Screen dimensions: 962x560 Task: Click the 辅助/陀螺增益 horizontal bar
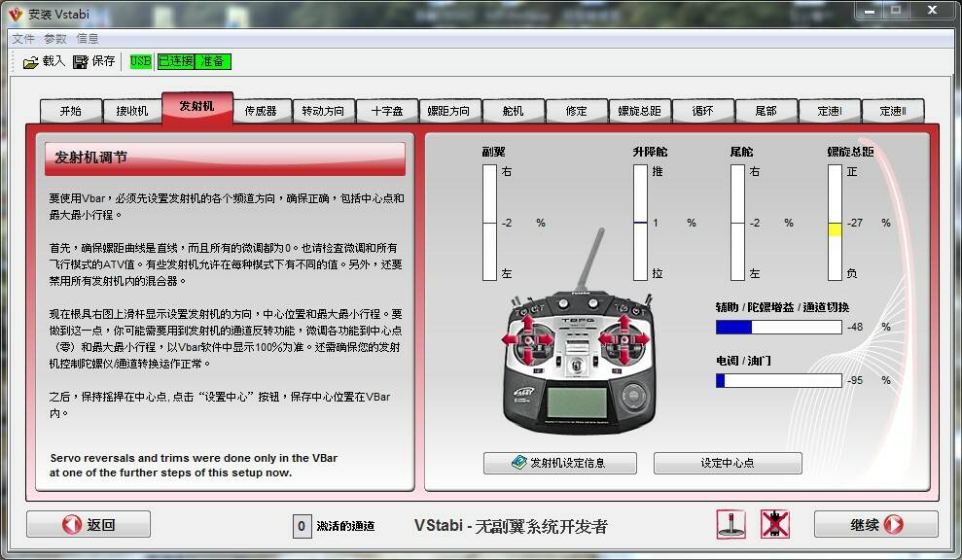[x=779, y=327]
